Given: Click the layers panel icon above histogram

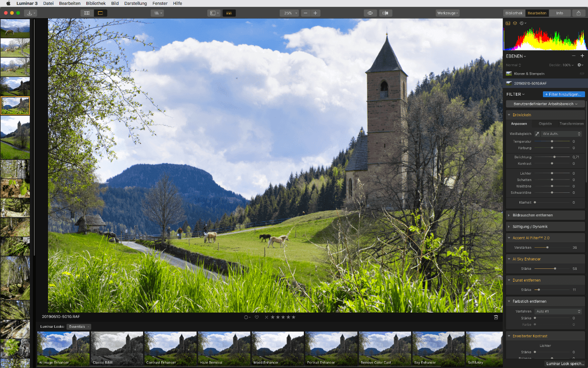Looking at the screenshot, I should (x=515, y=23).
